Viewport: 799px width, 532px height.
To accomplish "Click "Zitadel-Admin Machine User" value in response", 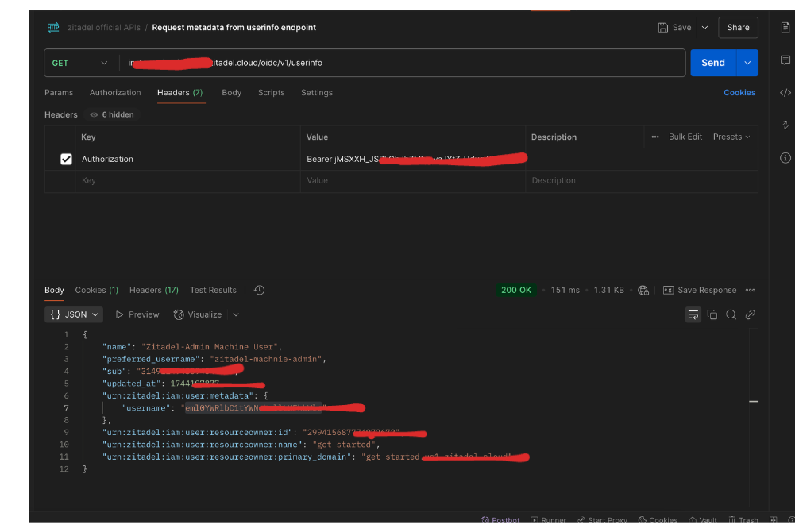I will click(210, 347).
